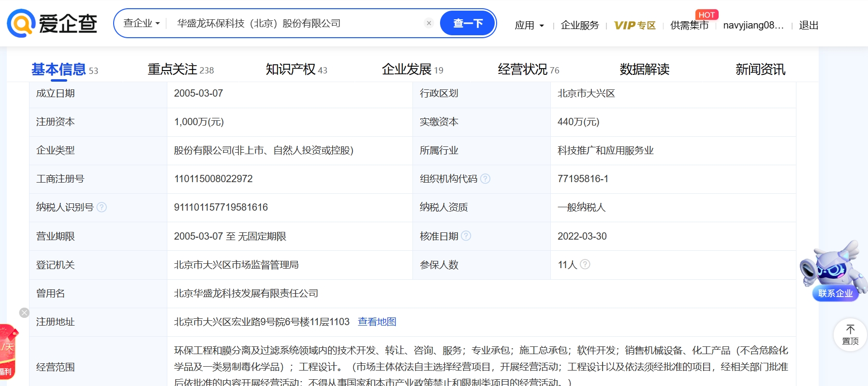Select the 基本信息 tab
This screenshot has height=386, width=868.
(64, 70)
